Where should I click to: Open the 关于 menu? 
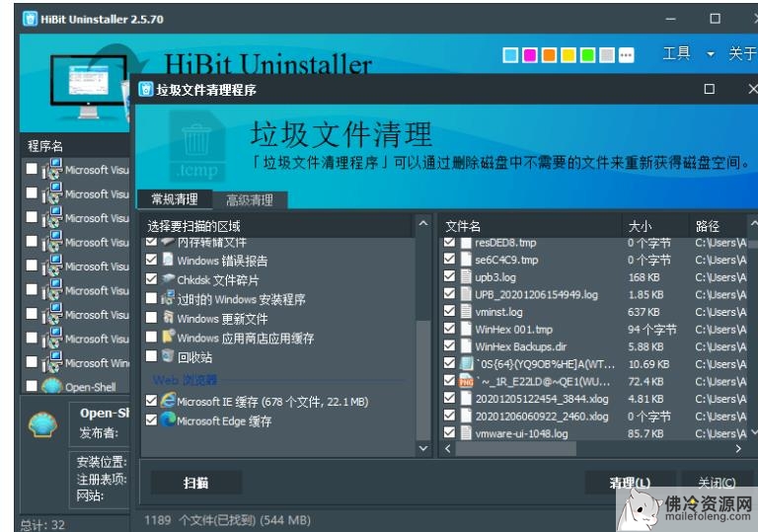tap(741, 54)
